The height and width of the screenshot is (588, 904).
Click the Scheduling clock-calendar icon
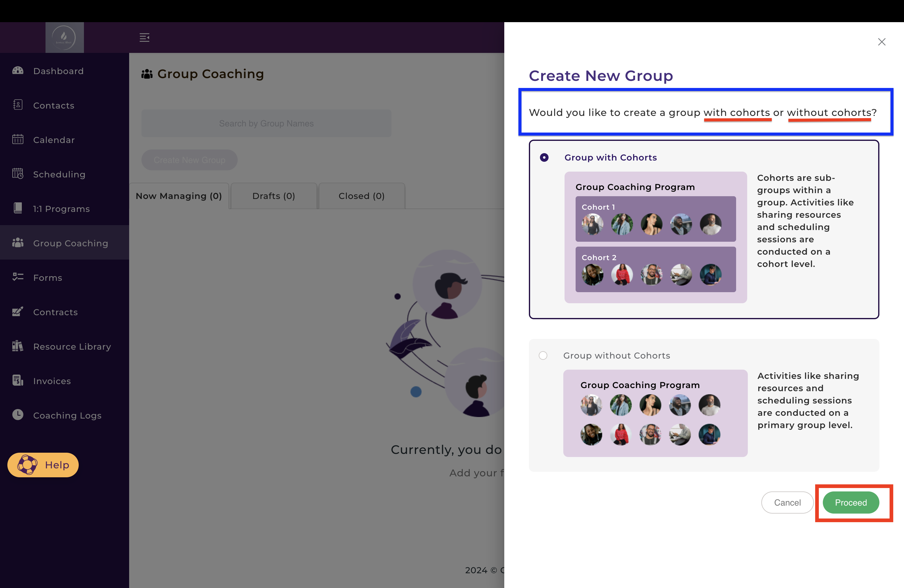18,174
